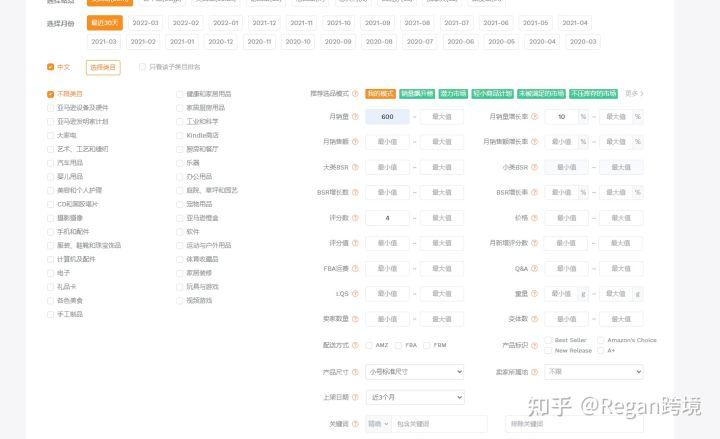Open help icon next to 重量
This screenshot has width=720, height=439.
click(x=534, y=293)
